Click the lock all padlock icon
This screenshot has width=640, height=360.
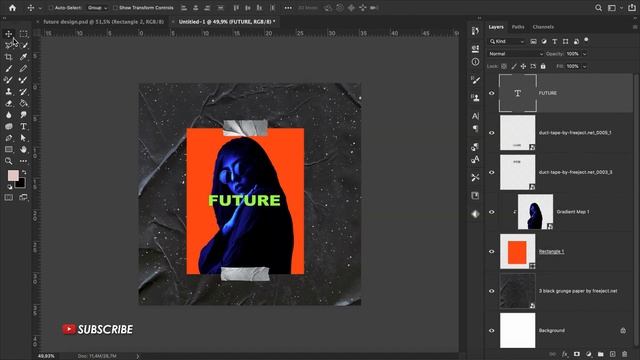543,66
